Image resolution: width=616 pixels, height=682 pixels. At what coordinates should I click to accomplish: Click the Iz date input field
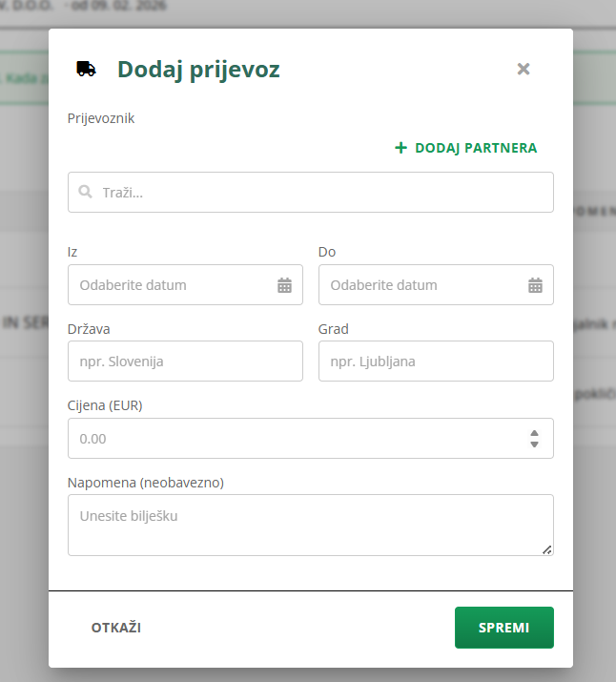point(172,285)
